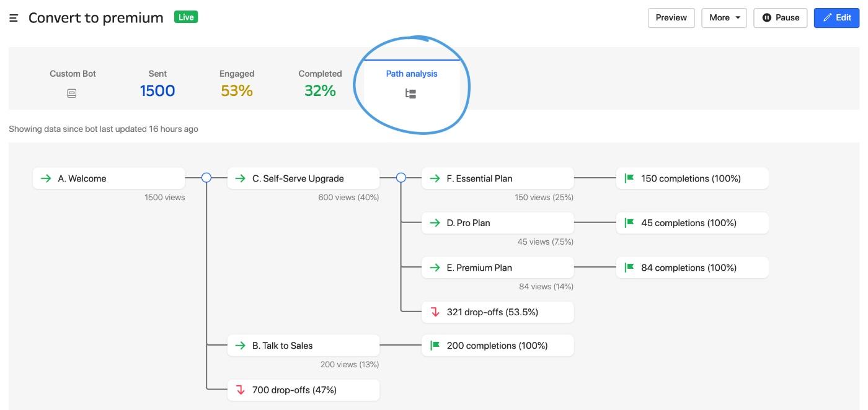
Task: Click the '1500 views' label
Action: pos(165,198)
